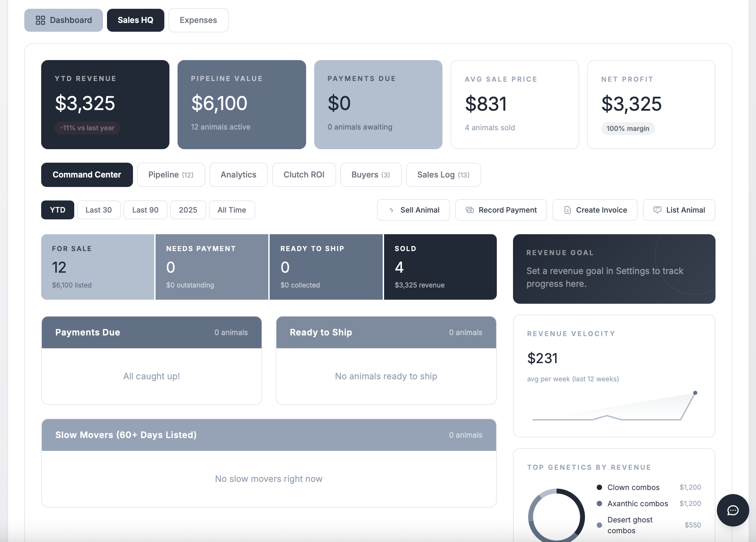The height and width of the screenshot is (542, 756).
Task: Click the '4 animals sold' text
Action: tap(490, 128)
